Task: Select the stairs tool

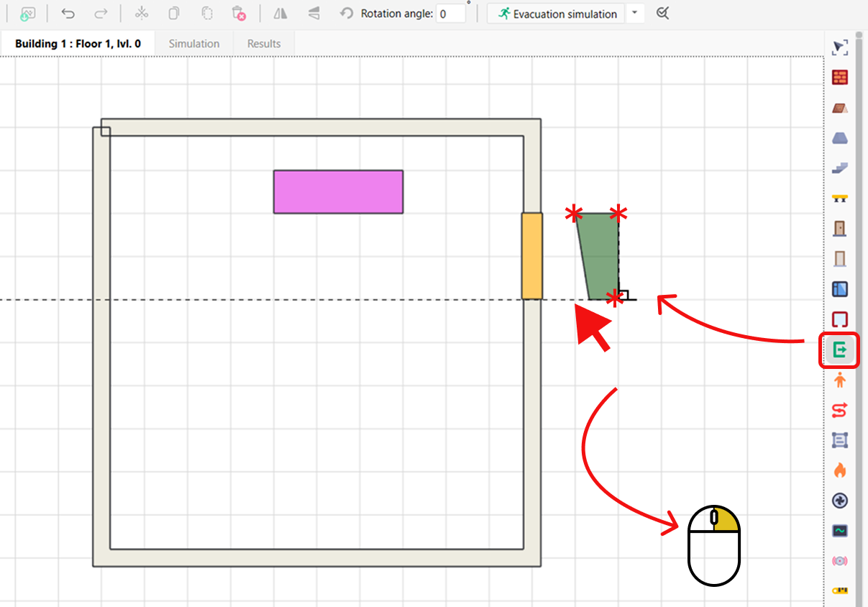Action: pyautogui.click(x=839, y=168)
